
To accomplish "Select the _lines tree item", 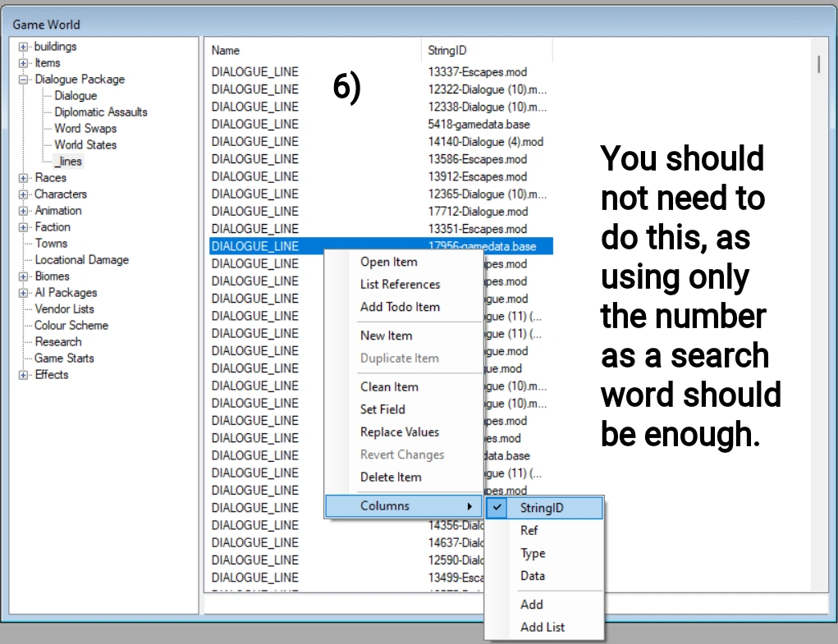I will coord(69,162).
